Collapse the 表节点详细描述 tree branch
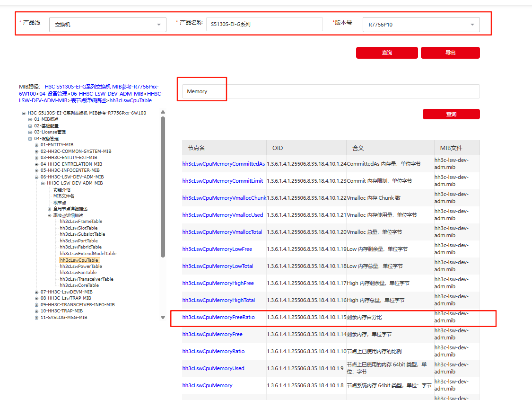Viewport: 532px width, 400px height. [50, 215]
